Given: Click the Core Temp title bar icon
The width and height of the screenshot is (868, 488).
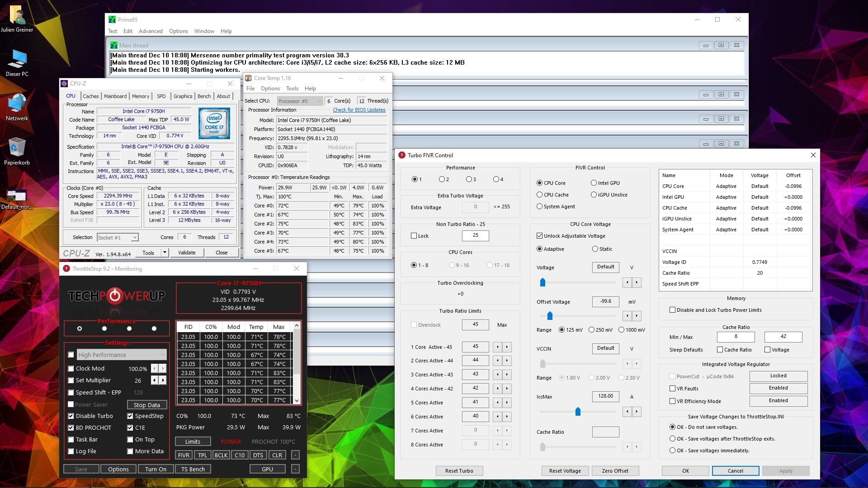Looking at the screenshot, I should [x=248, y=78].
